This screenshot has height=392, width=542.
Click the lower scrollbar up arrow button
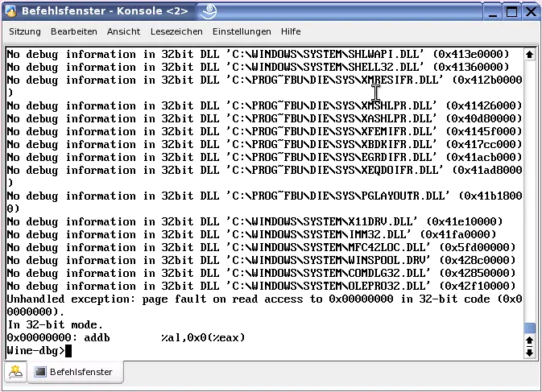tap(530, 340)
